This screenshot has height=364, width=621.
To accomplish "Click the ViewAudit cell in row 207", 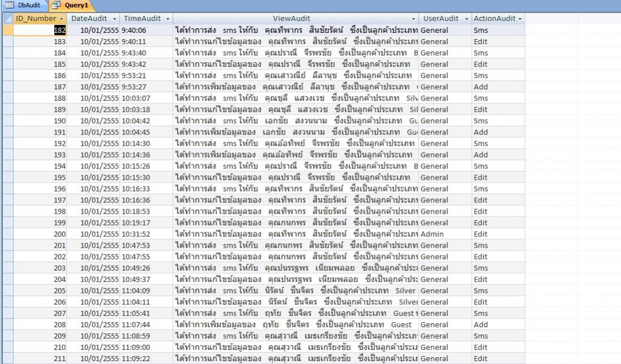I will pyautogui.click(x=295, y=313).
